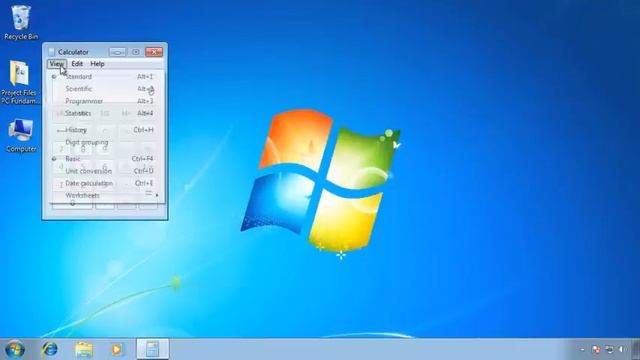Switch to Statistics mode
This screenshot has height=360, width=640.
[x=108, y=113]
